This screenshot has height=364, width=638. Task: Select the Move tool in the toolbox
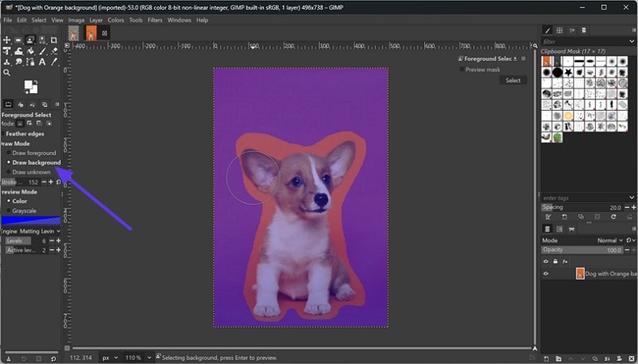pos(6,40)
